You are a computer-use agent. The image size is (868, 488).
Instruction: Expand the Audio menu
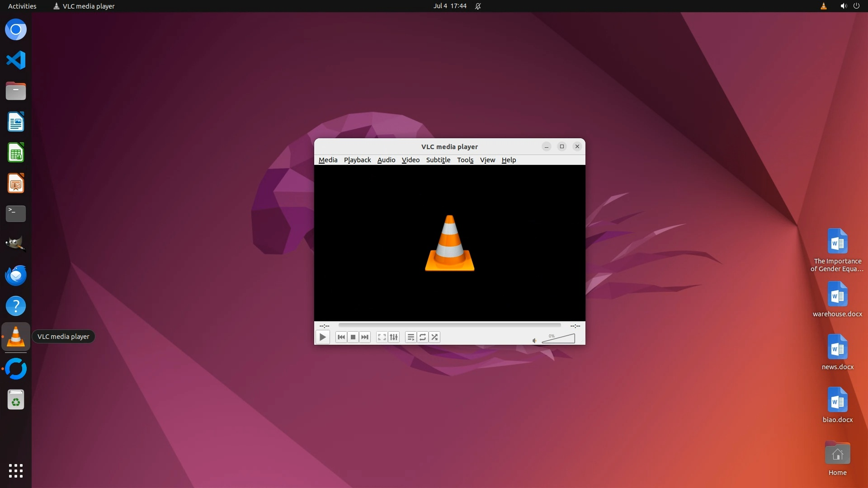[x=386, y=160]
